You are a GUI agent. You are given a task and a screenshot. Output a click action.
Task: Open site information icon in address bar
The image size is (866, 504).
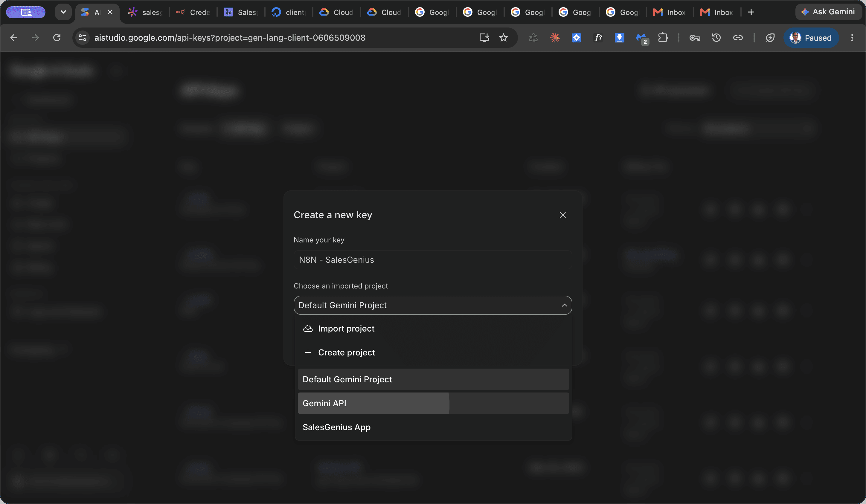83,38
